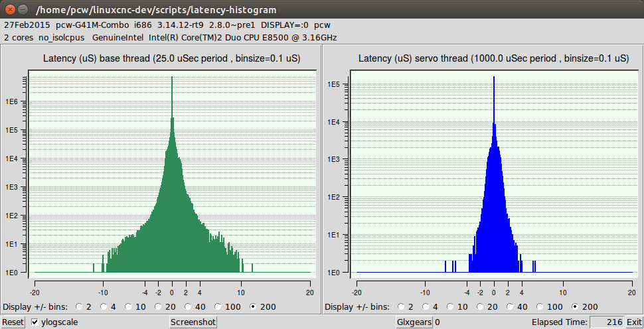This screenshot has height=329, width=644.
Task: Select 4 bins for servo thread display
Action: pyautogui.click(x=429, y=307)
